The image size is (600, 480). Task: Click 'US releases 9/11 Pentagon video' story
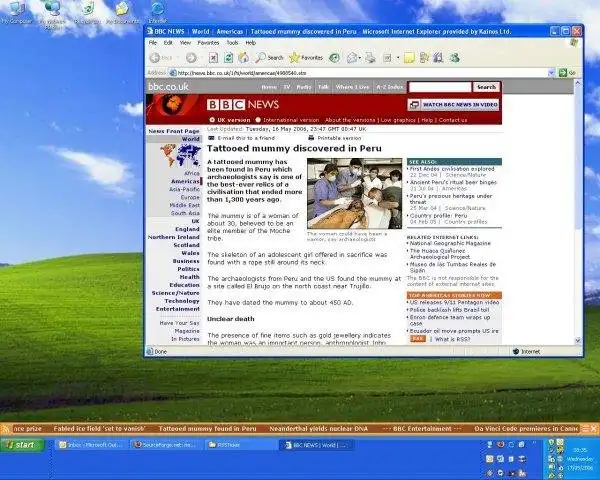click(x=454, y=302)
